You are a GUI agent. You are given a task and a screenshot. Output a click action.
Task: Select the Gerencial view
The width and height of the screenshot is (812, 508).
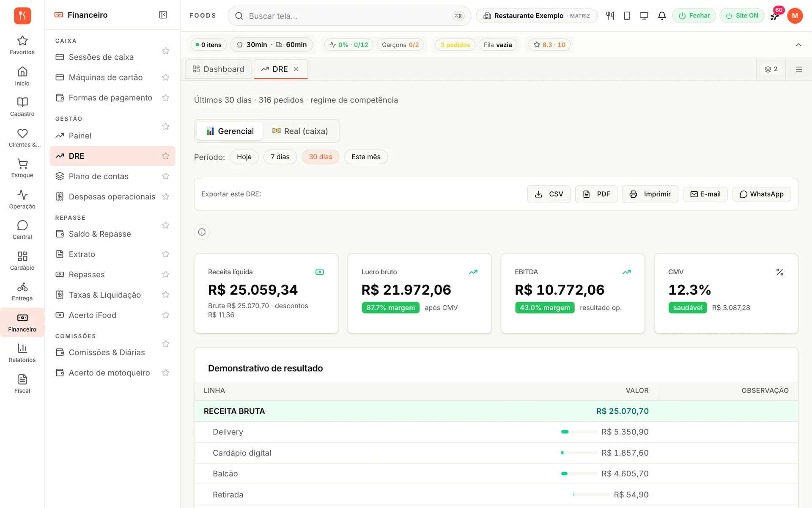click(230, 131)
